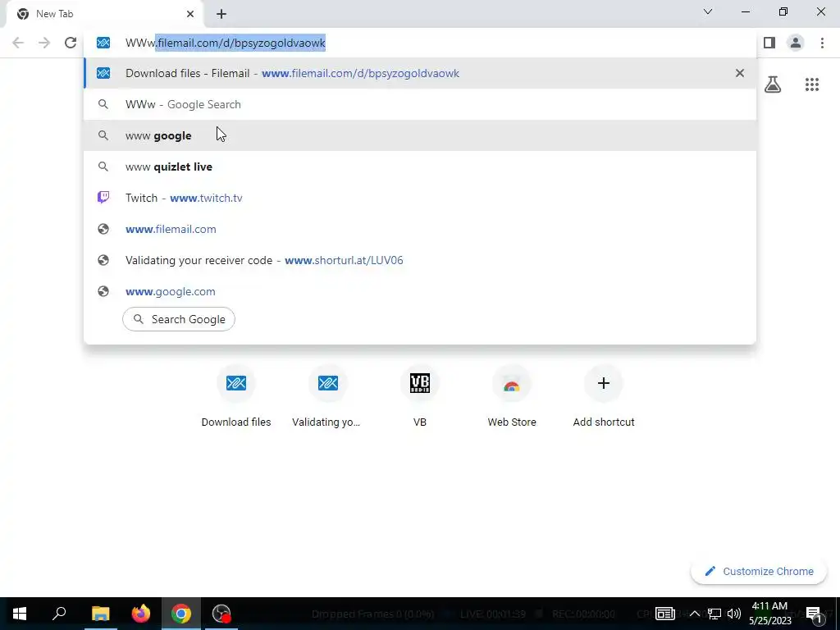This screenshot has width=840, height=630.
Task: Reload the page with refresh icon
Action: tap(71, 43)
